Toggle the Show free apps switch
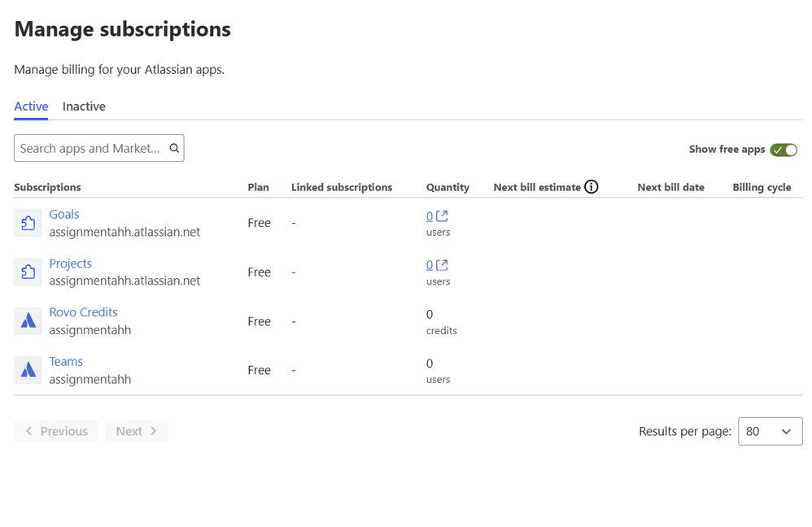 pyautogui.click(x=784, y=150)
